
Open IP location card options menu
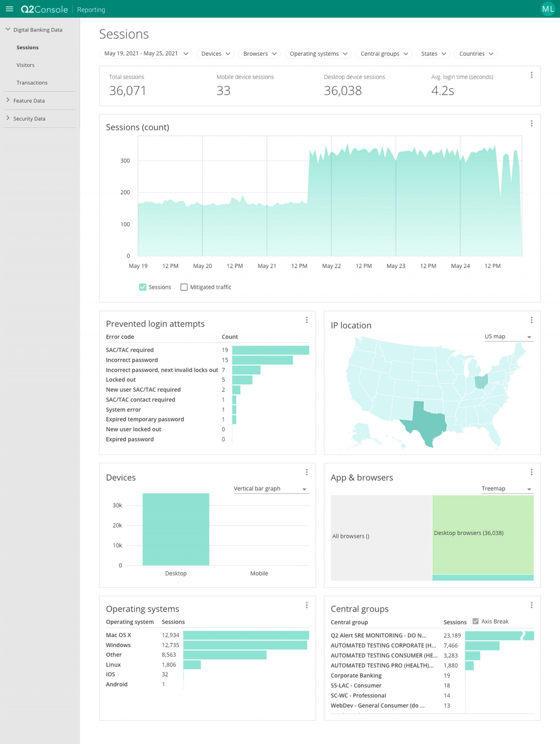(531, 320)
